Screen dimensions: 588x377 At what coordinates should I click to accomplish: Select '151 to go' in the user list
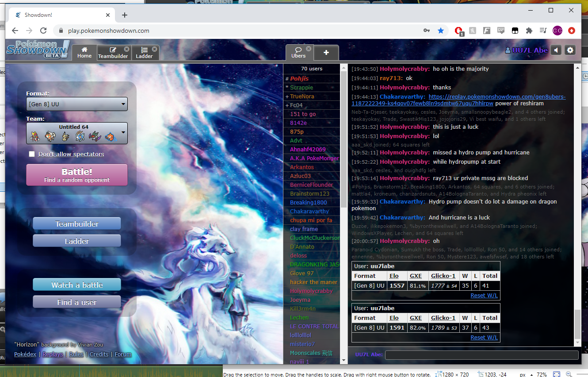coord(312,114)
